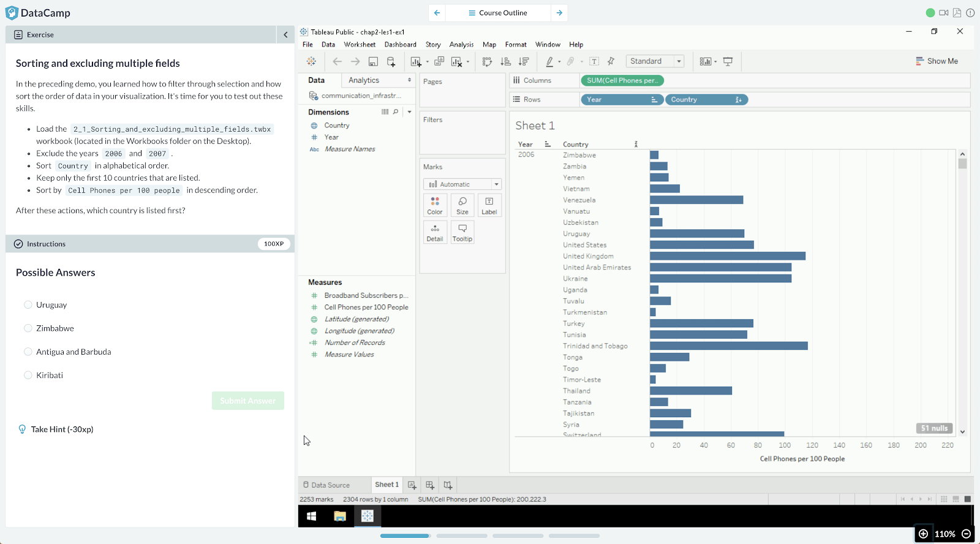Open the Analytics tab selector arrows
The width and height of the screenshot is (980, 544).
pos(409,80)
